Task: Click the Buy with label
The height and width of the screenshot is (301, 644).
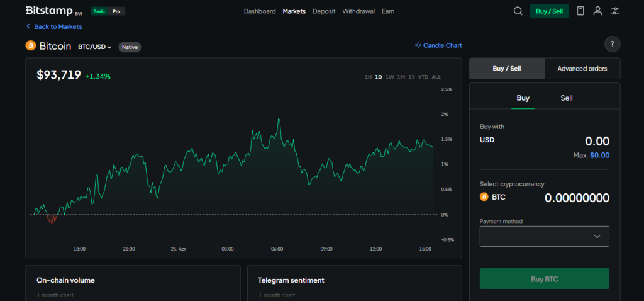Action: tap(492, 127)
